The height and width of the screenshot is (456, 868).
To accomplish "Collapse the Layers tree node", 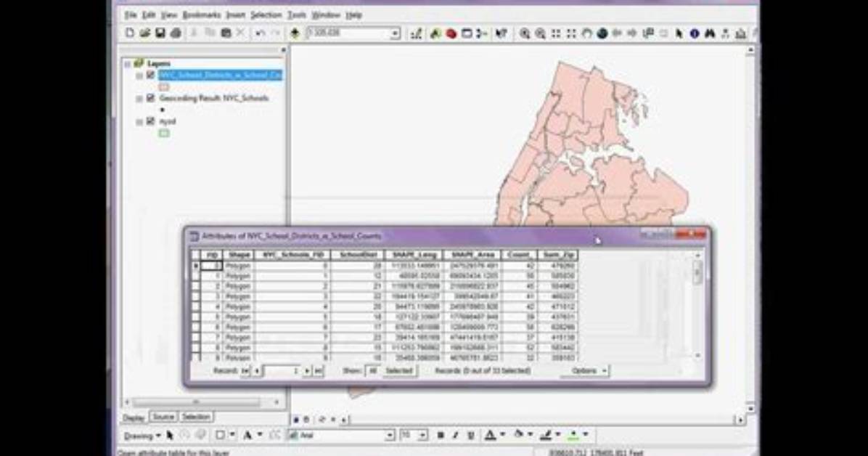I will pyautogui.click(x=128, y=64).
